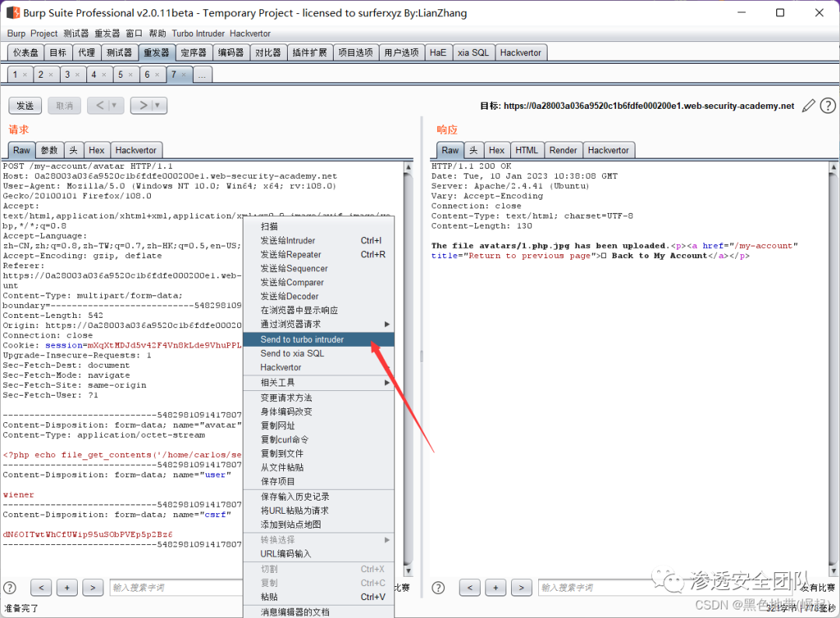Close Repeater tab 7 with its x
This screenshot has height=618, width=840.
184,75
